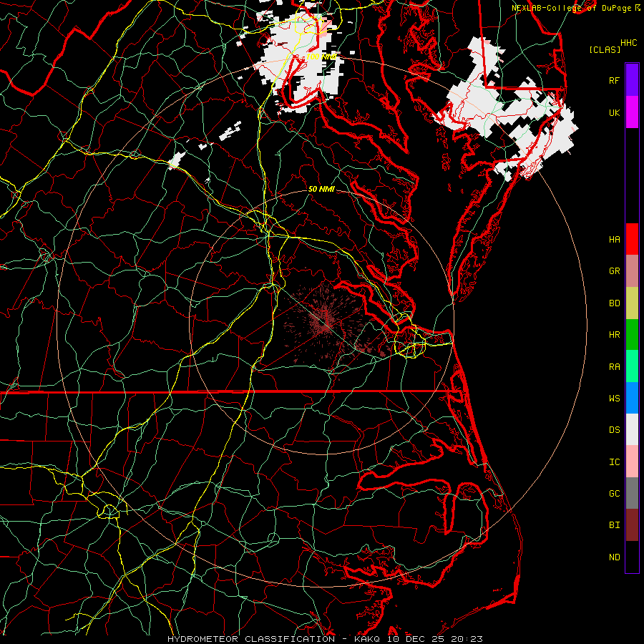Select the BD yellow legend block

[x=632, y=303]
